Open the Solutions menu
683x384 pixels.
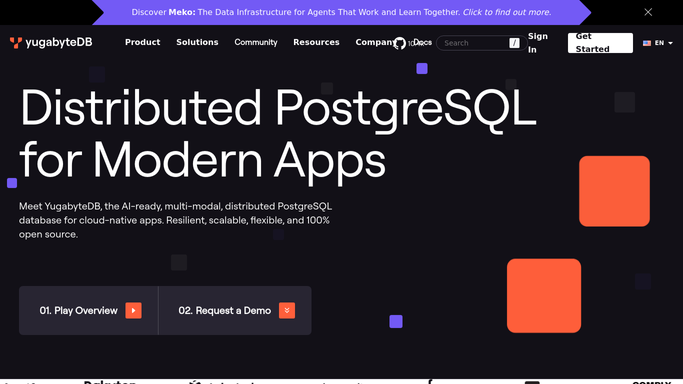(x=197, y=42)
